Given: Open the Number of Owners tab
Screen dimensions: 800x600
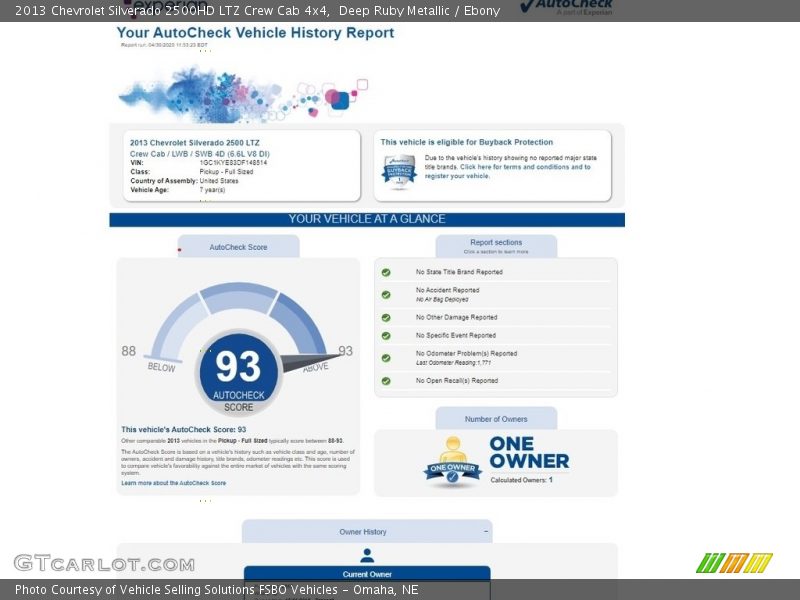Looking at the screenshot, I should [x=496, y=419].
